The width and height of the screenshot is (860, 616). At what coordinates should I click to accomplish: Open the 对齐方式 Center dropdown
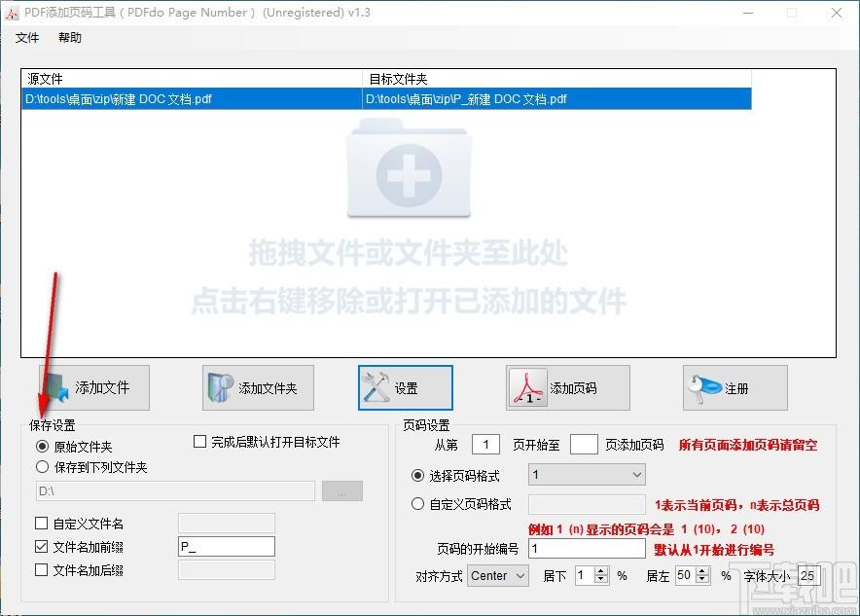pos(498,575)
